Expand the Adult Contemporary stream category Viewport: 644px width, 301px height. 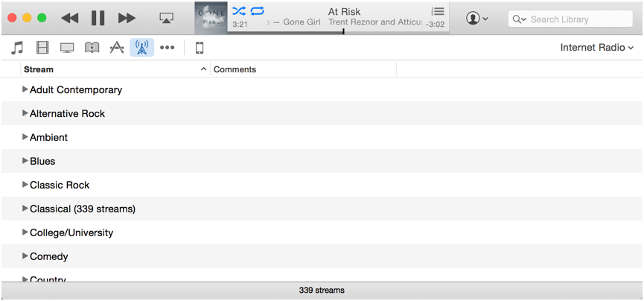tap(25, 89)
